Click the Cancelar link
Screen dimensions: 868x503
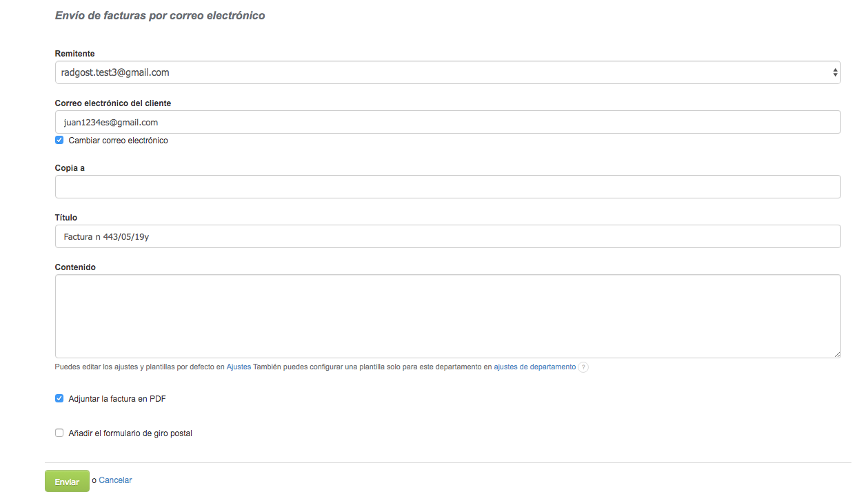[115, 480]
